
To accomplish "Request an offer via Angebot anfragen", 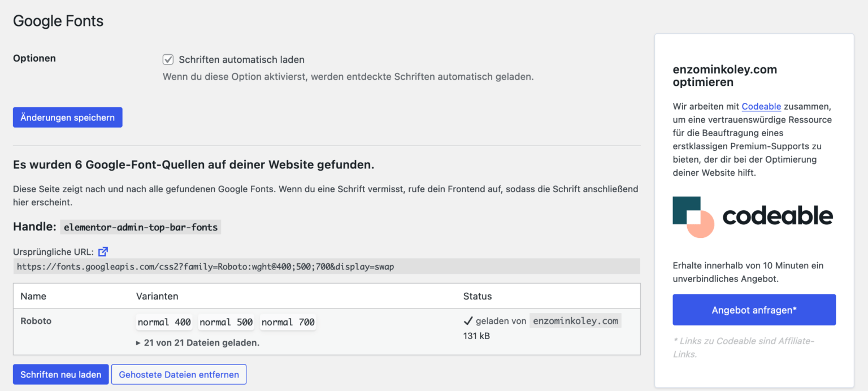I will [x=754, y=310].
